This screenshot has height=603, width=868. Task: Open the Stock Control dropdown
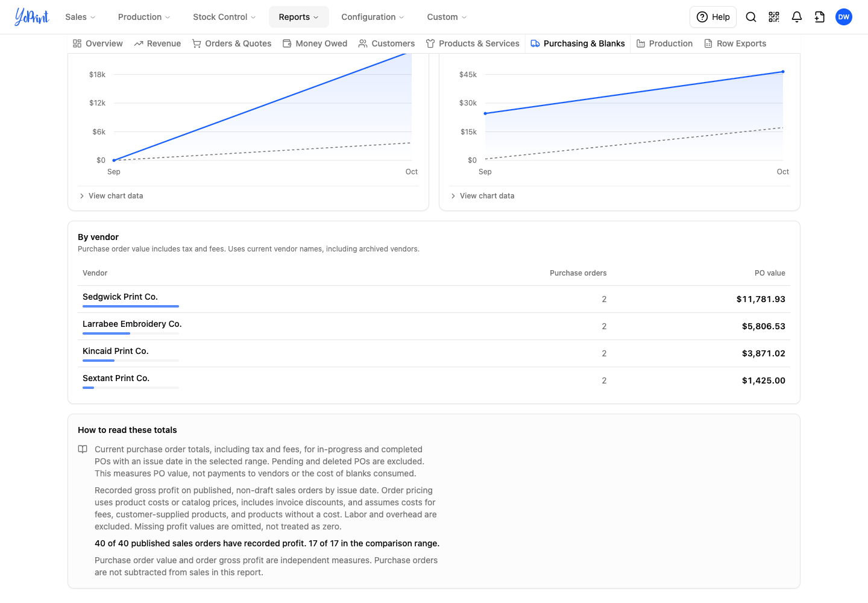point(224,17)
